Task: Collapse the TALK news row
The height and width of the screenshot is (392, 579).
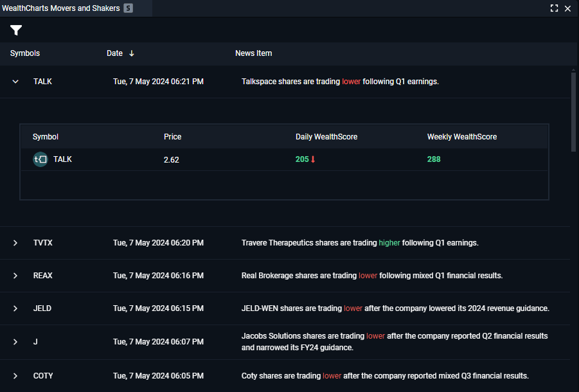Action: coord(15,82)
